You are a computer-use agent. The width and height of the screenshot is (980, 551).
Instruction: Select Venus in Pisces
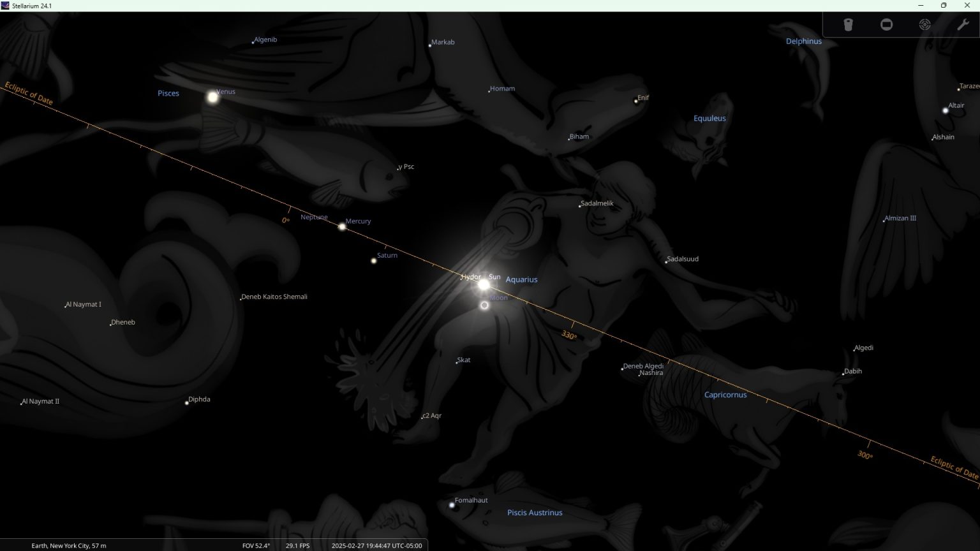point(212,97)
